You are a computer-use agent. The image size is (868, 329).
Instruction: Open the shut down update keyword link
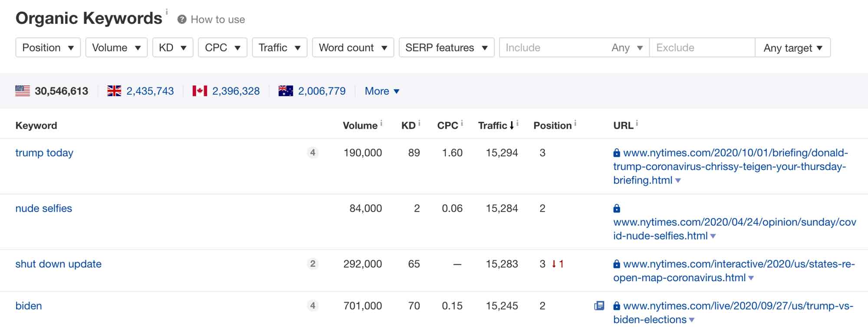58,264
